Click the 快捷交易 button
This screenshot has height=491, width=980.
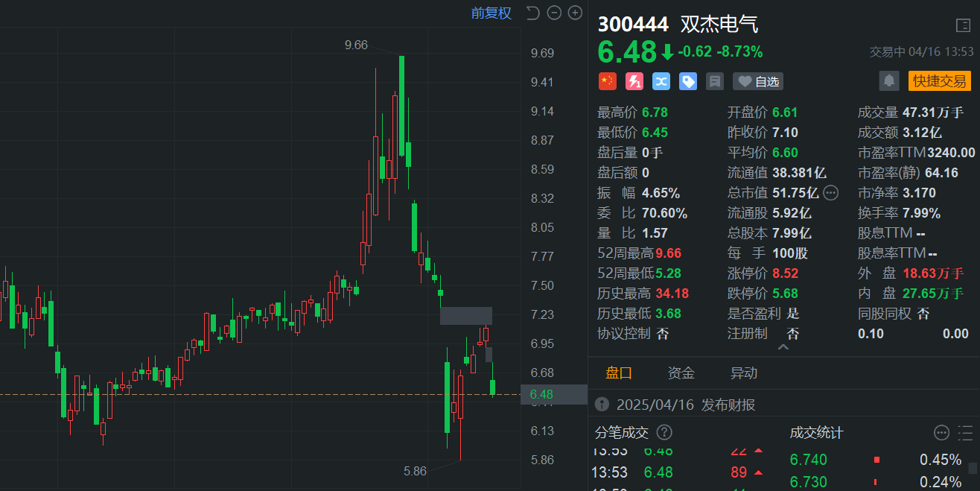click(940, 81)
